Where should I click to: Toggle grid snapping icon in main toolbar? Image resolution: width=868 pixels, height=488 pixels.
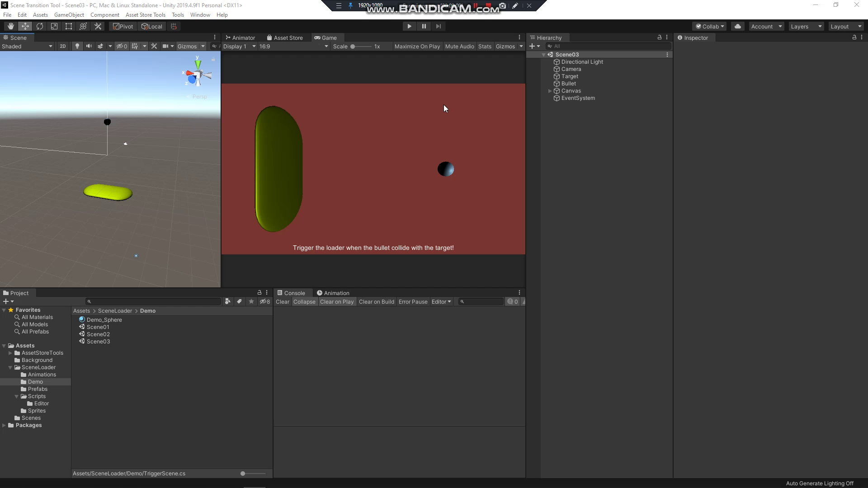(174, 26)
